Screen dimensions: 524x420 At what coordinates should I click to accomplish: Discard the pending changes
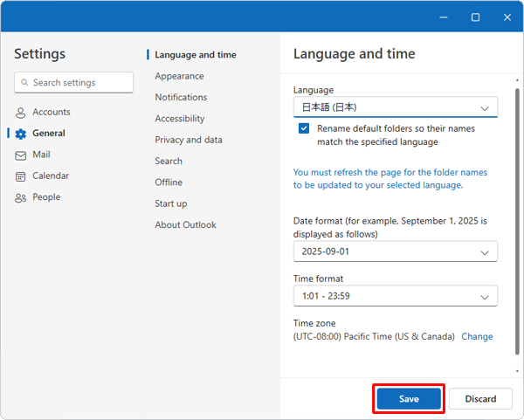click(x=480, y=399)
